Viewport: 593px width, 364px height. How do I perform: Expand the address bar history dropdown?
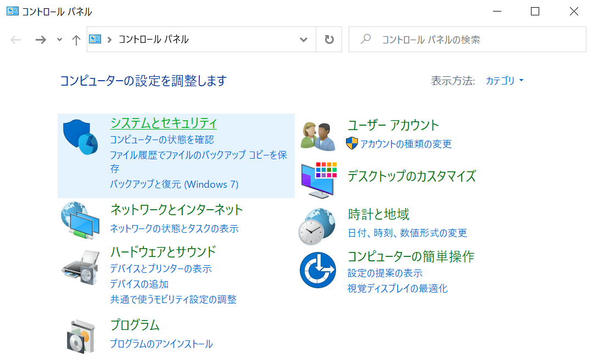click(x=304, y=40)
